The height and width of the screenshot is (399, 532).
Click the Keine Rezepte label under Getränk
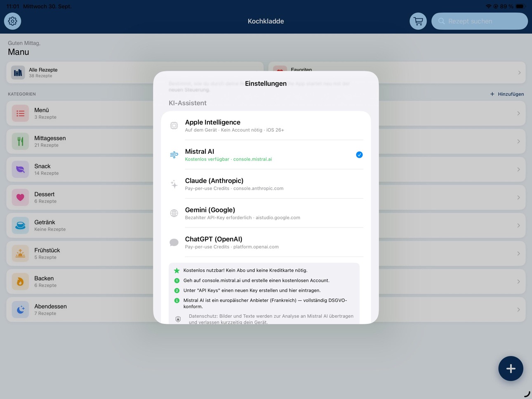tap(50, 229)
